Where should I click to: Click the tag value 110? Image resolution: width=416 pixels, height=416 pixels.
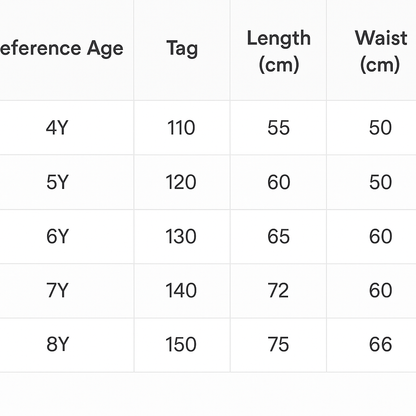click(x=181, y=128)
